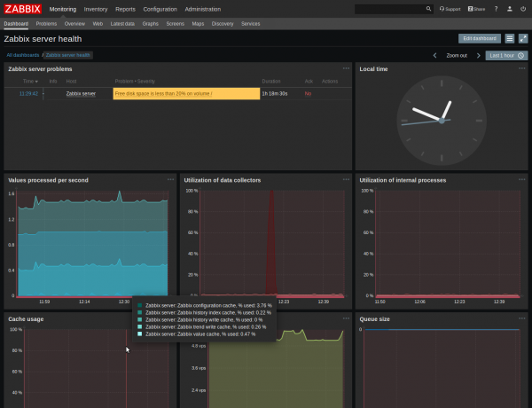Screen dimensions: 532x408
Task: Open Zabbix server problems widget menu
Action: (x=346, y=68)
